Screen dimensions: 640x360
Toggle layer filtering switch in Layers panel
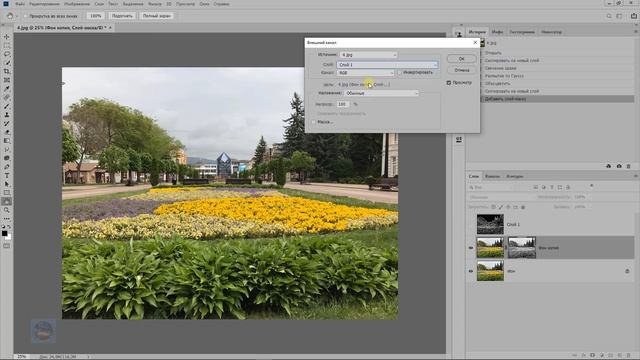click(592, 186)
